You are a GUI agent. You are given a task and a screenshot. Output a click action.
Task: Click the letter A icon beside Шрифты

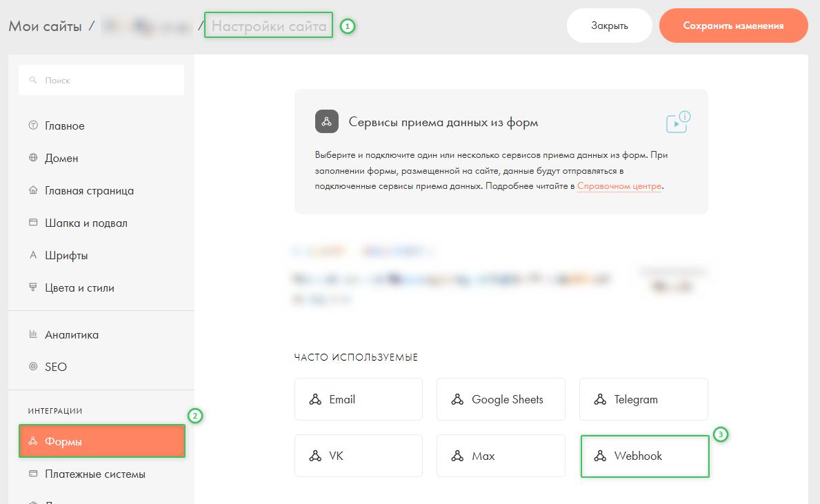click(33, 255)
